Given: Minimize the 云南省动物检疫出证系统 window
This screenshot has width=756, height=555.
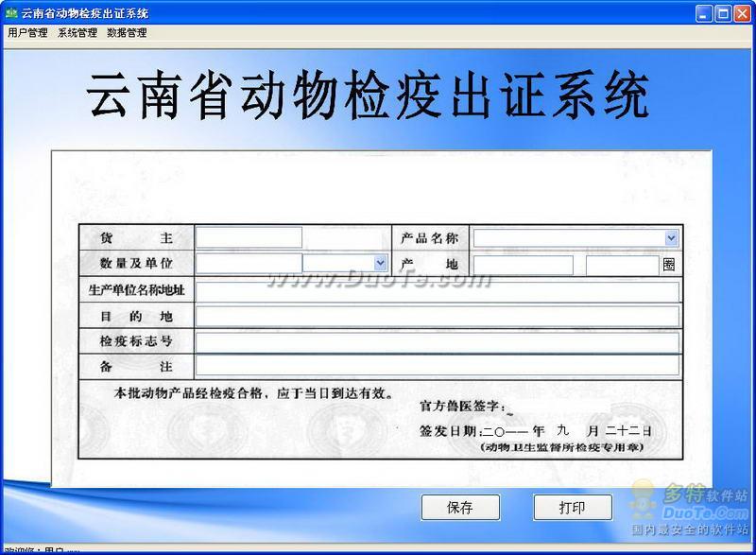Looking at the screenshot, I should pos(705,13).
